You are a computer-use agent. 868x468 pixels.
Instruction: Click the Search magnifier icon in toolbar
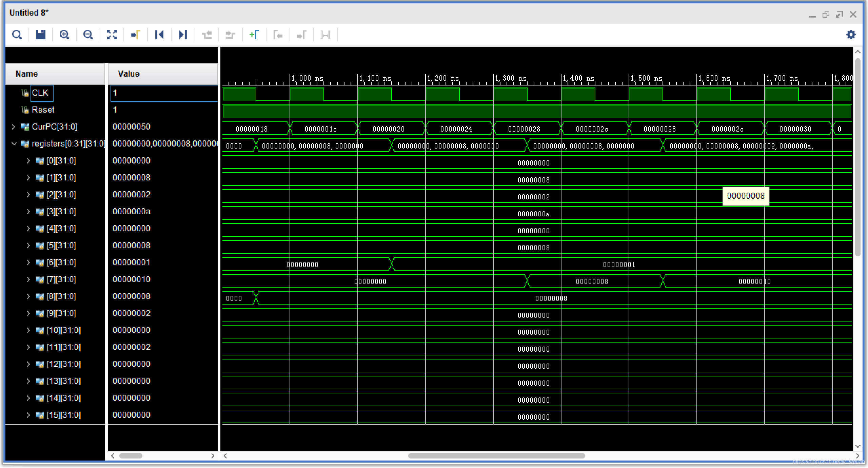tap(17, 35)
